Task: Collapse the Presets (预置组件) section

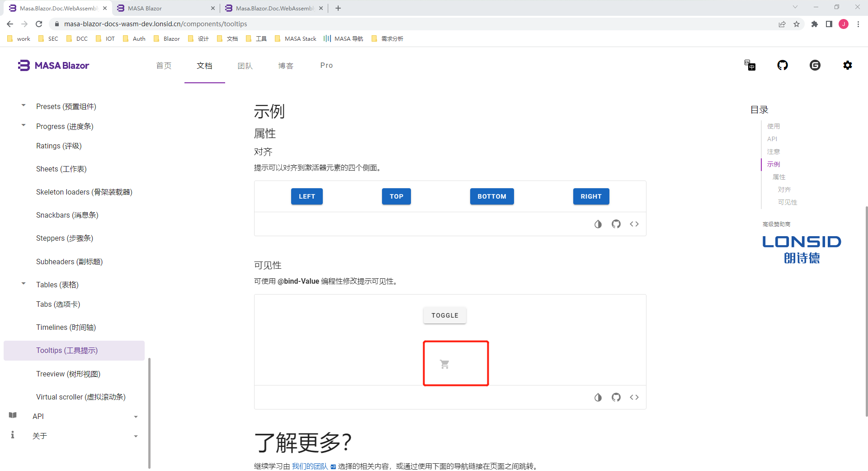Action: [x=23, y=105]
